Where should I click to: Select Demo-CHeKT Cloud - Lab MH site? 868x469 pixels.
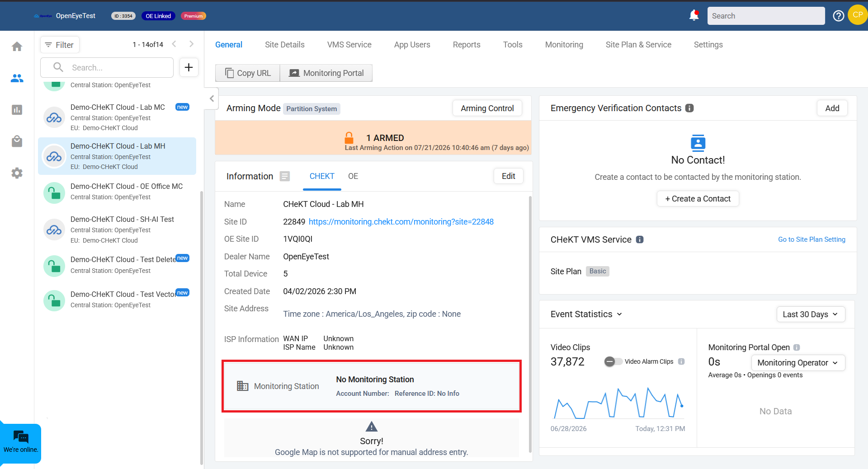click(x=117, y=156)
